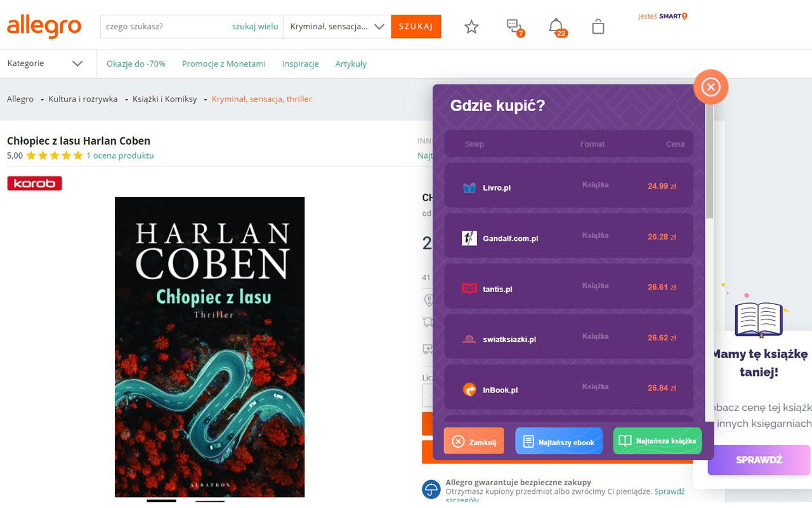The image size is (812, 508).
Task: Click the five-star product rating
Action: (54, 156)
